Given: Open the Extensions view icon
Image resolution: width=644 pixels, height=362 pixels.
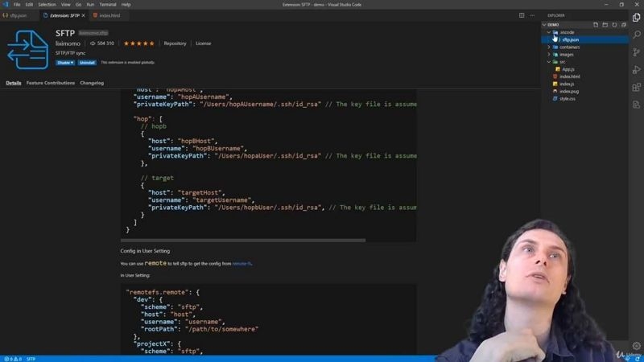Looking at the screenshot, I should coord(636,87).
